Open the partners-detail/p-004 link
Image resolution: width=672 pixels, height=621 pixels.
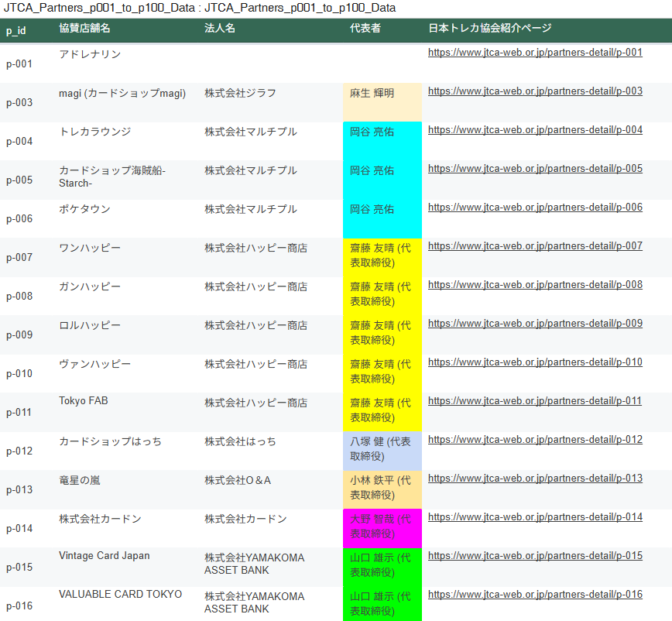pyautogui.click(x=535, y=130)
